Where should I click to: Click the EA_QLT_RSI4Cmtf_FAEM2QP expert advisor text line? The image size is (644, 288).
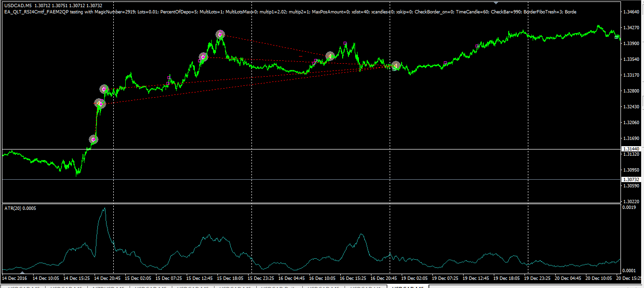pos(290,12)
